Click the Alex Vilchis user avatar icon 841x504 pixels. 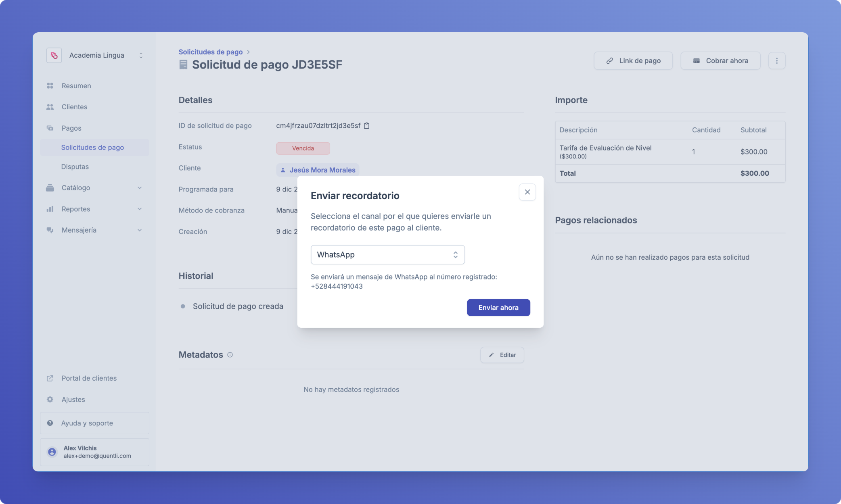pyautogui.click(x=52, y=452)
